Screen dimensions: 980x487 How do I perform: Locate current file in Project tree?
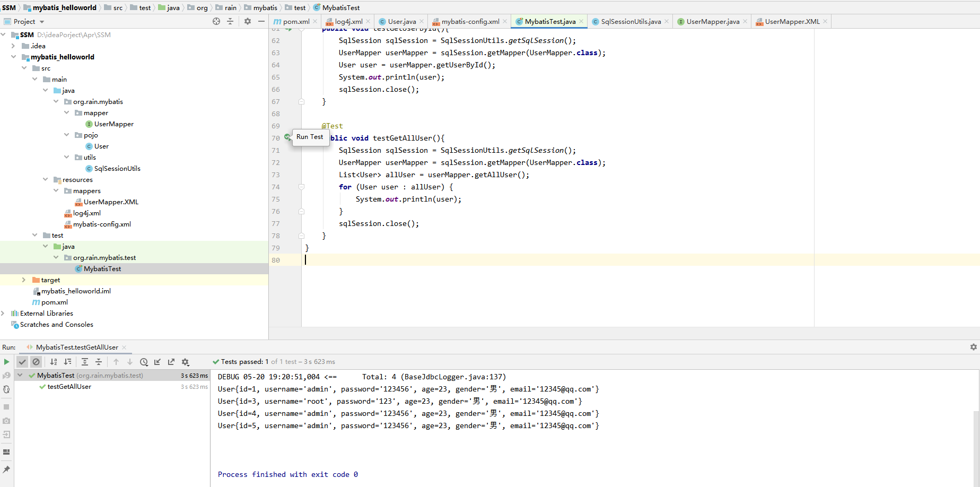(216, 21)
